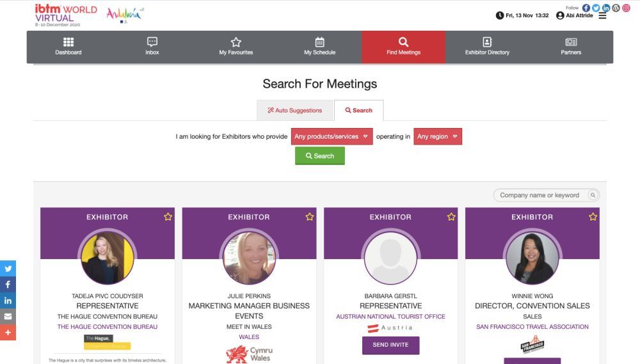Click the name JULIE PERKINS
The width and height of the screenshot is (640, 364).
[x=249, y=296]
